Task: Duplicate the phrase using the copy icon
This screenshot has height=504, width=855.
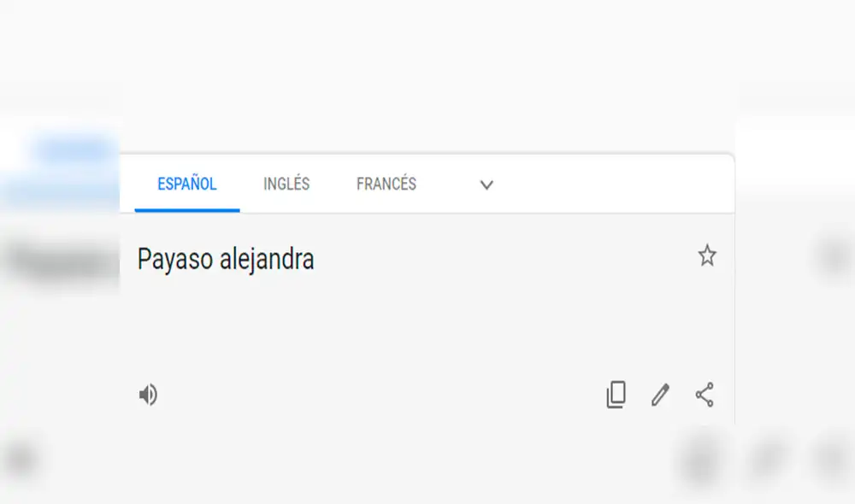Action: click(x=615, y=395)
